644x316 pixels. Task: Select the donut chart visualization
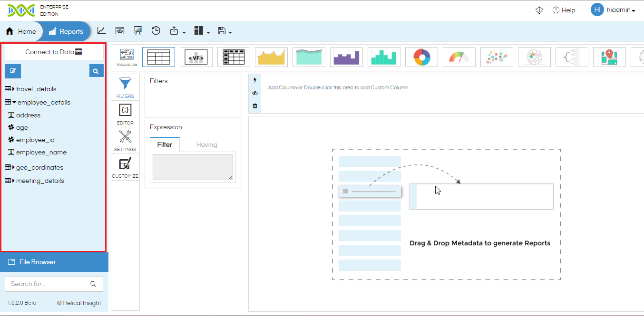(x=422, y=57)
